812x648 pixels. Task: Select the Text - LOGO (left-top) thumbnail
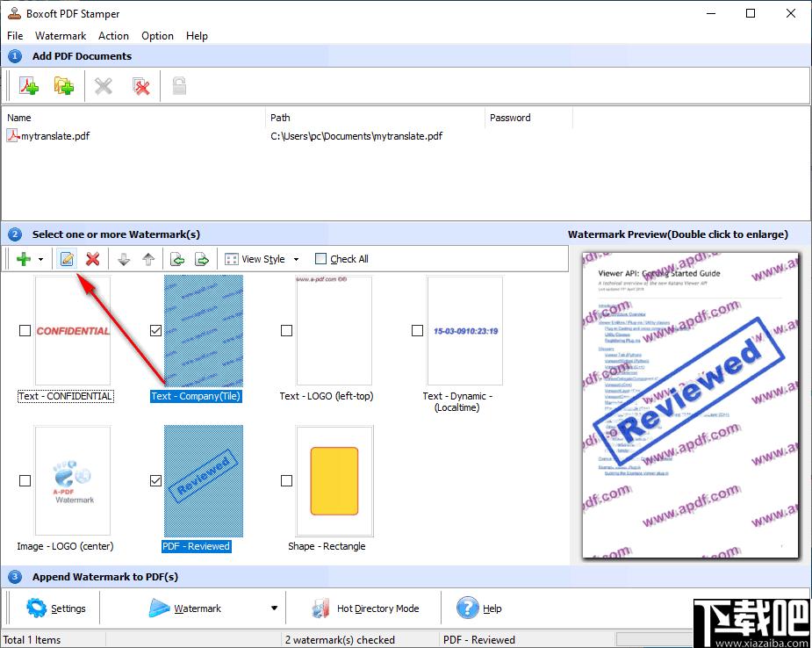click(334, 330)
